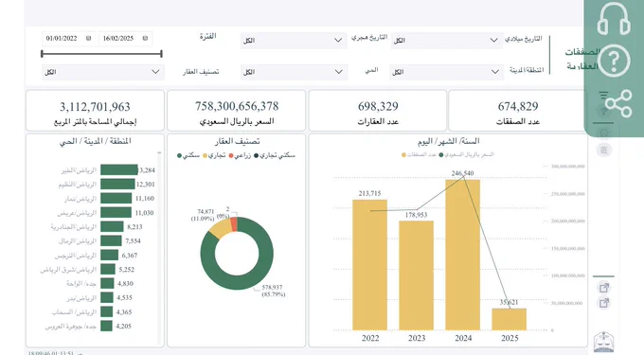Select the red donut segment
Screen dimensions: 644x355
click(234, 224)
